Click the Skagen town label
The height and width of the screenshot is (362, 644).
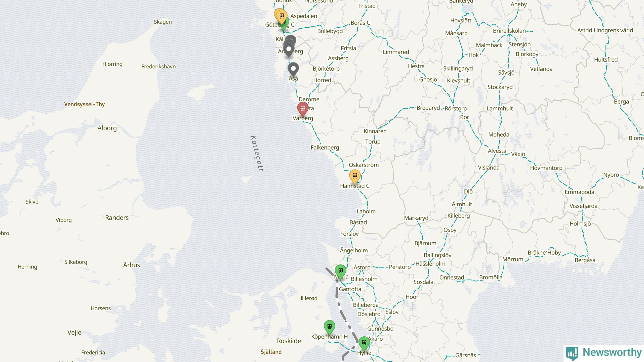(163, 22)
